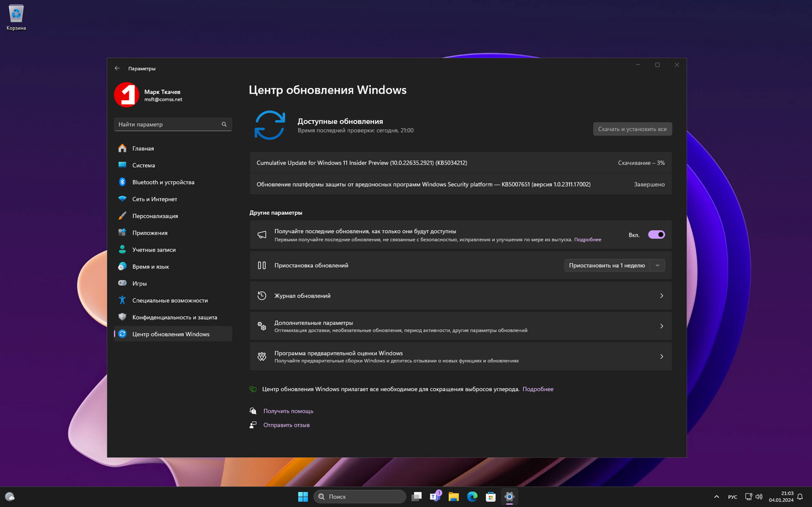Open the Приостановить на 1 неделю dropdown arrow

click(658, 265)
